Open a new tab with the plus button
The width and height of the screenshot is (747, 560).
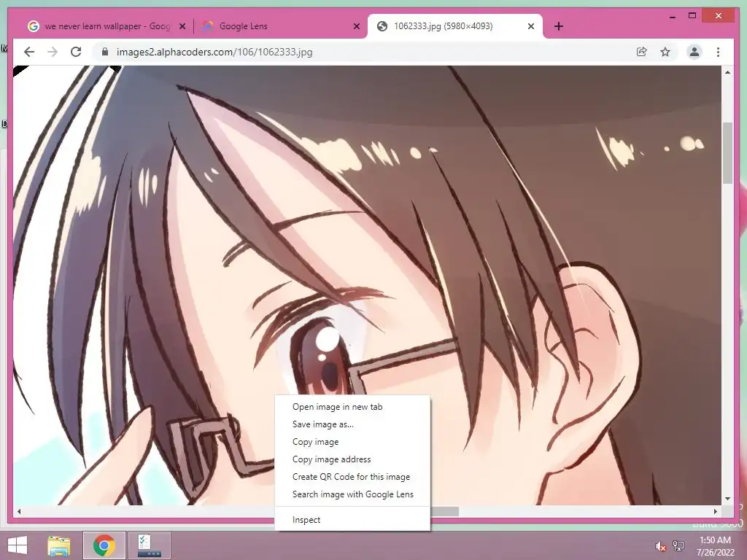pos(559,26)
